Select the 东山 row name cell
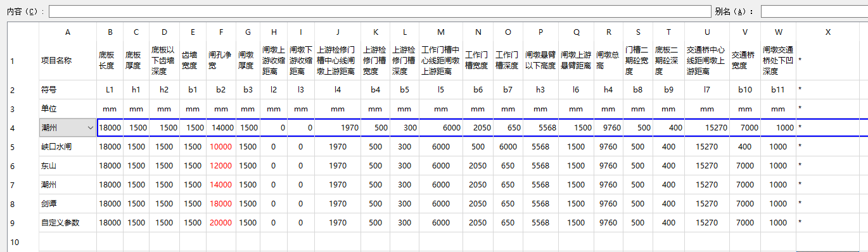The image size is (868, 252). (x=68, y=166)
